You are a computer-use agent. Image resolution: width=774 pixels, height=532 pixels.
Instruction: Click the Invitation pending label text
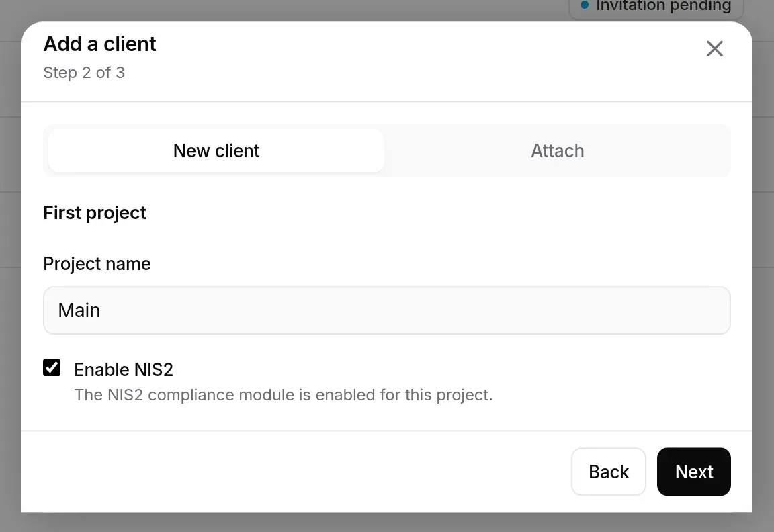[x=663, y=6]
